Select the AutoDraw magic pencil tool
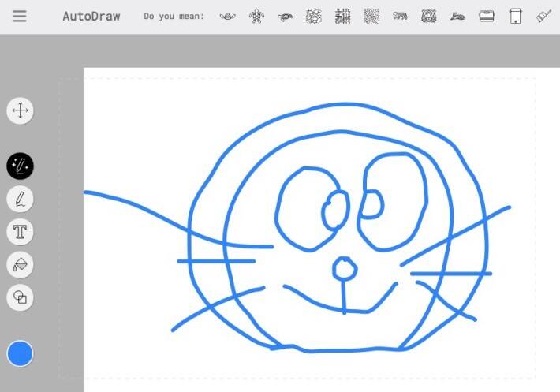This screenshot has height=392, width=560. pyautogui.click(x=20, y=166)
